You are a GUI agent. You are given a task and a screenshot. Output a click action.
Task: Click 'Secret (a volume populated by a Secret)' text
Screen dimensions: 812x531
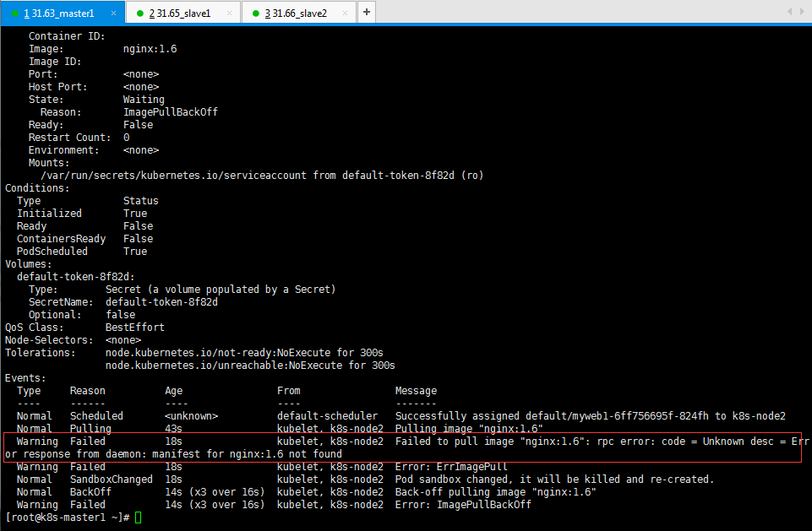(221, 290)
